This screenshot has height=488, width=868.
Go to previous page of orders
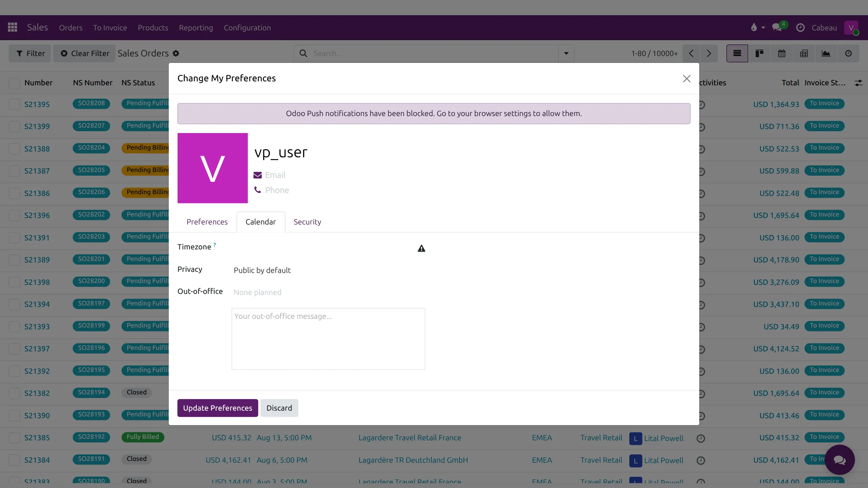(x=691, y=53)
